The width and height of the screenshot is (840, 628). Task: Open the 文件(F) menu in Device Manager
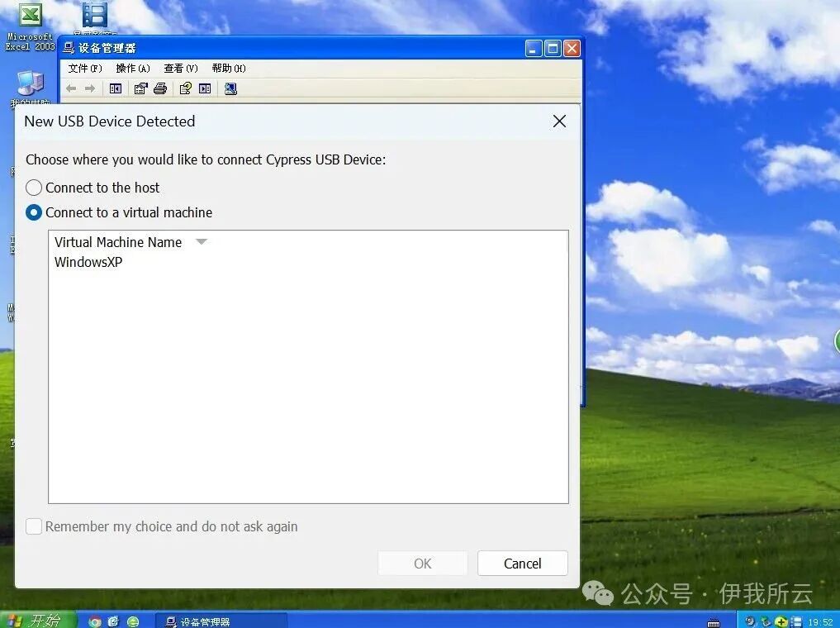click(x=84, y=68)
